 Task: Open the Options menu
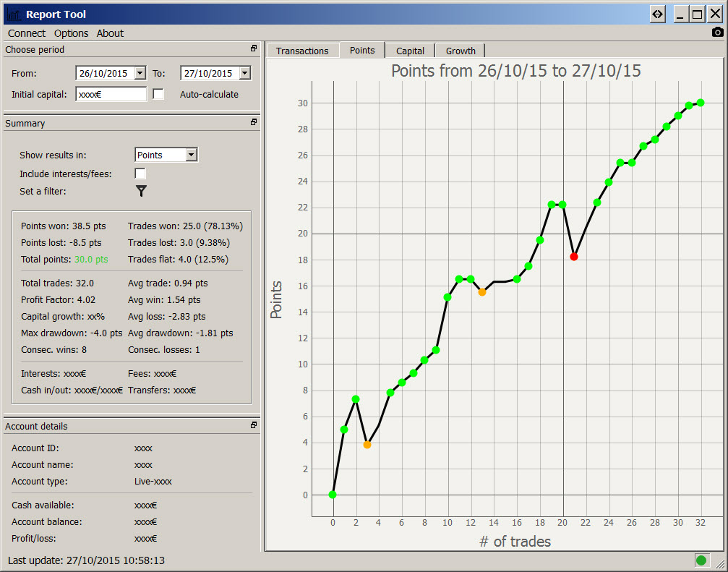pos(71,33)
